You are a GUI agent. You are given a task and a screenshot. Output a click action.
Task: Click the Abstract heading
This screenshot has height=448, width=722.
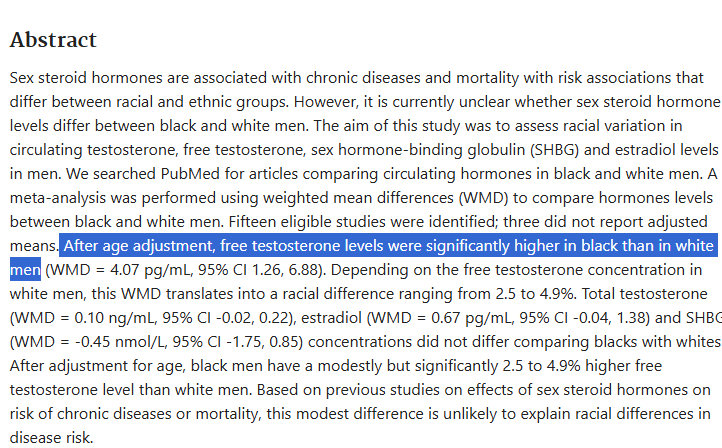point(53,40)
